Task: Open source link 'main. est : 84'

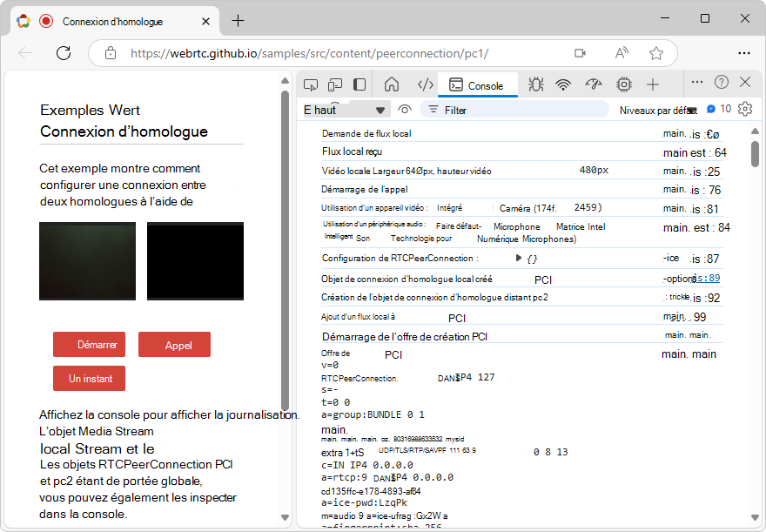Action: pos(696,227)
